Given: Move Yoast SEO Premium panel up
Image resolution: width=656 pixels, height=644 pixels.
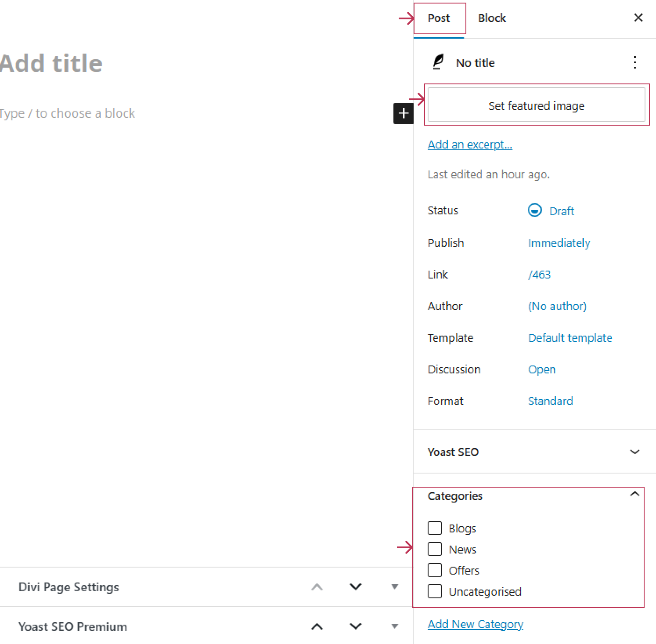Looking at the screenshot, I should [317, 626].
